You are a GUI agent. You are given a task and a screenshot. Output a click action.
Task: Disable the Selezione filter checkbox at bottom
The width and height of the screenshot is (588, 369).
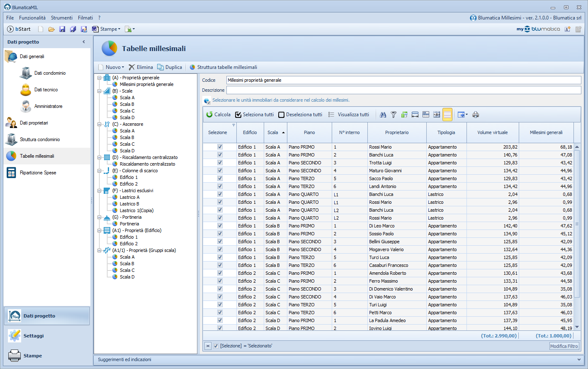(216, 346)
